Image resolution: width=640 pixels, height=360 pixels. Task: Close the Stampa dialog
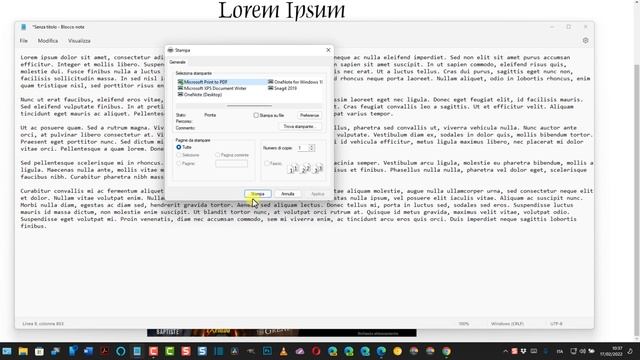[328, 50]
